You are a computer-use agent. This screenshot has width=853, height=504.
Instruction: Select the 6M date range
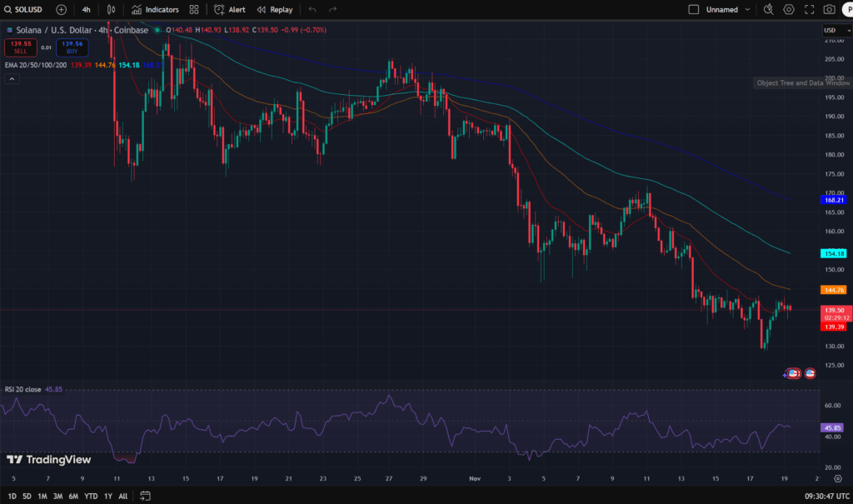pos(73,496)
